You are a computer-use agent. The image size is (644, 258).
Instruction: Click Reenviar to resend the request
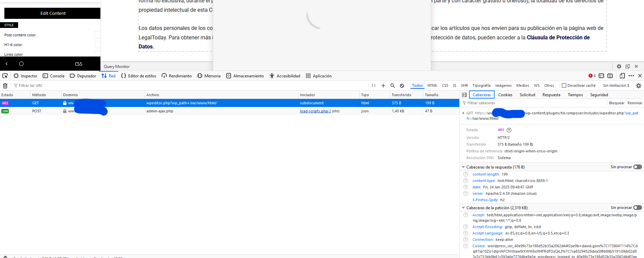[635, 103]
